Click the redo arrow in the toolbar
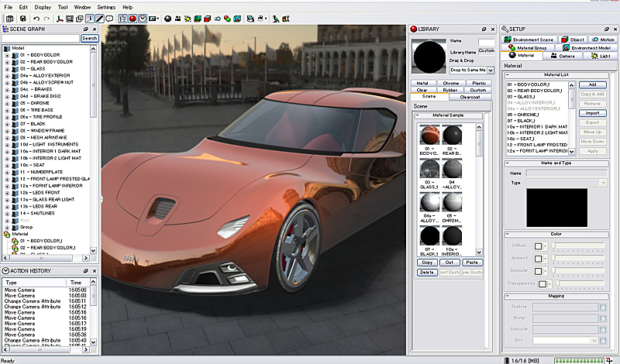 [x=46, y=18]
